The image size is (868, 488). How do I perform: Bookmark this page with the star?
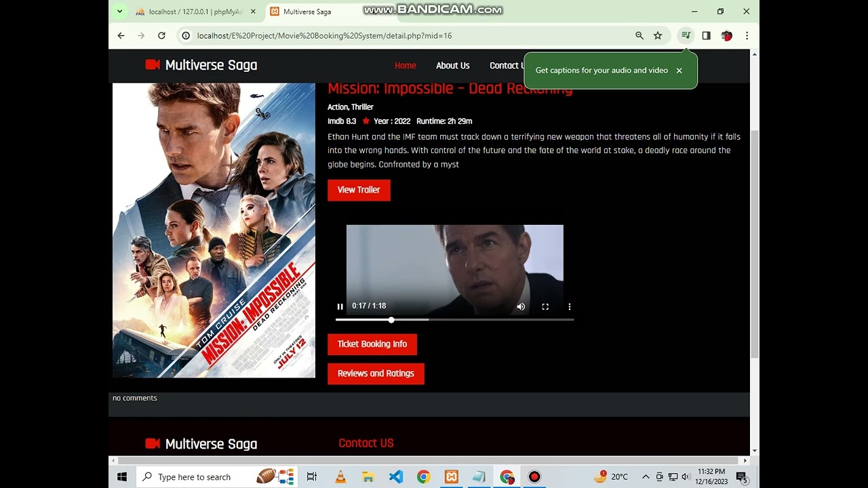point(658,35)
